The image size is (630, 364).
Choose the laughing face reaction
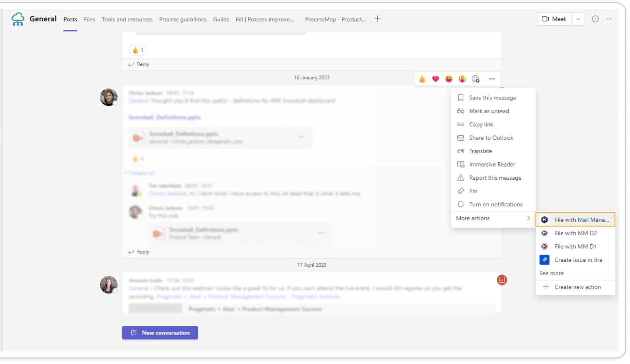(449, 79)
